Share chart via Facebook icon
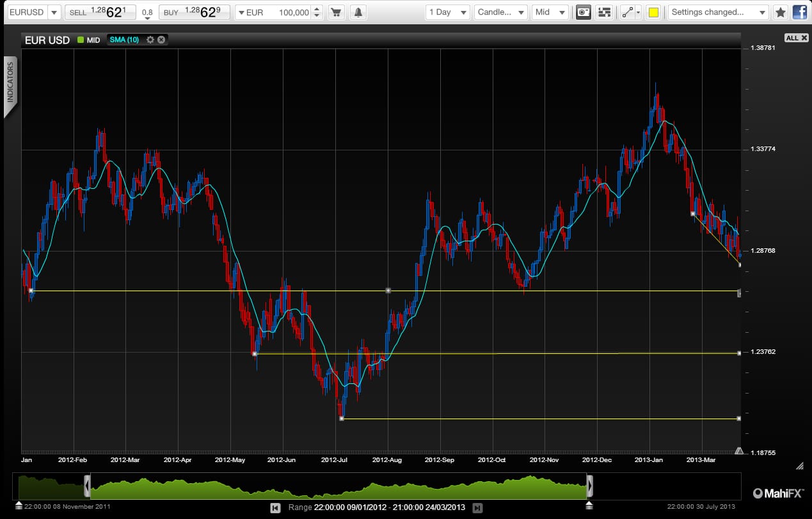 tap(799, 12)
